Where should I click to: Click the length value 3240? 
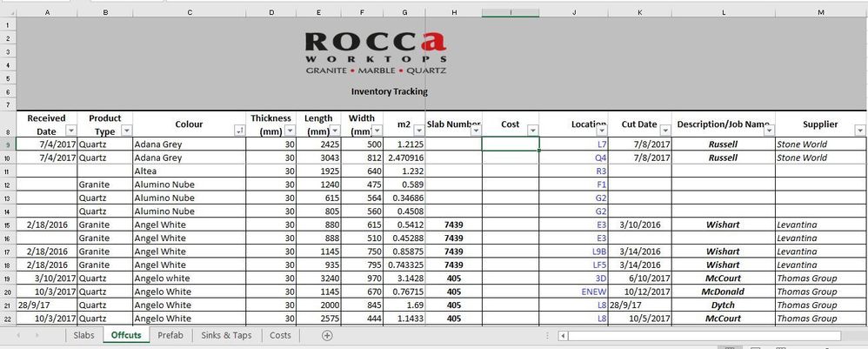click(319, 279)
